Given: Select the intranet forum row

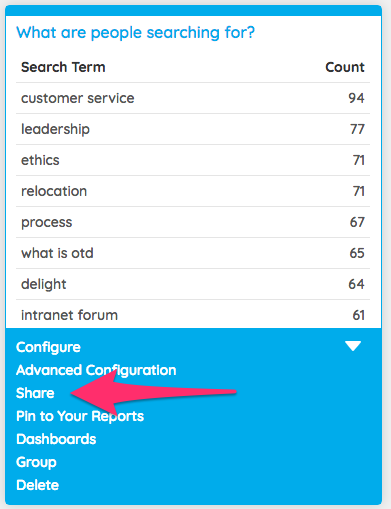Looking at the screenshot, I should point(193,314).
